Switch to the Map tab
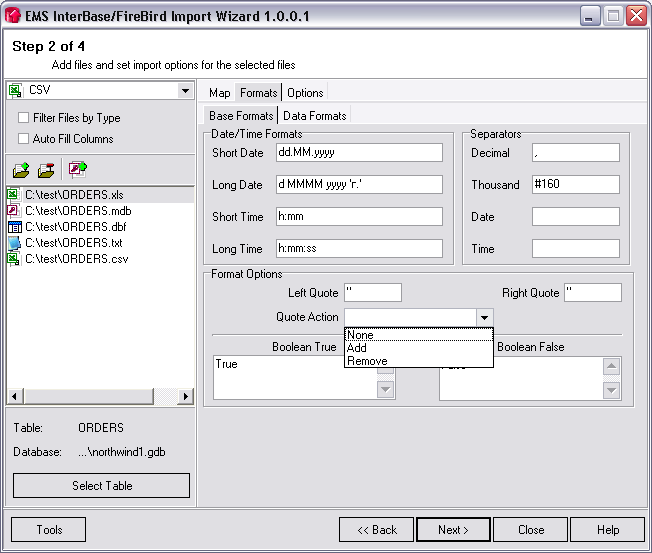Screen dimensions: 652x553 tap(220, 93)
